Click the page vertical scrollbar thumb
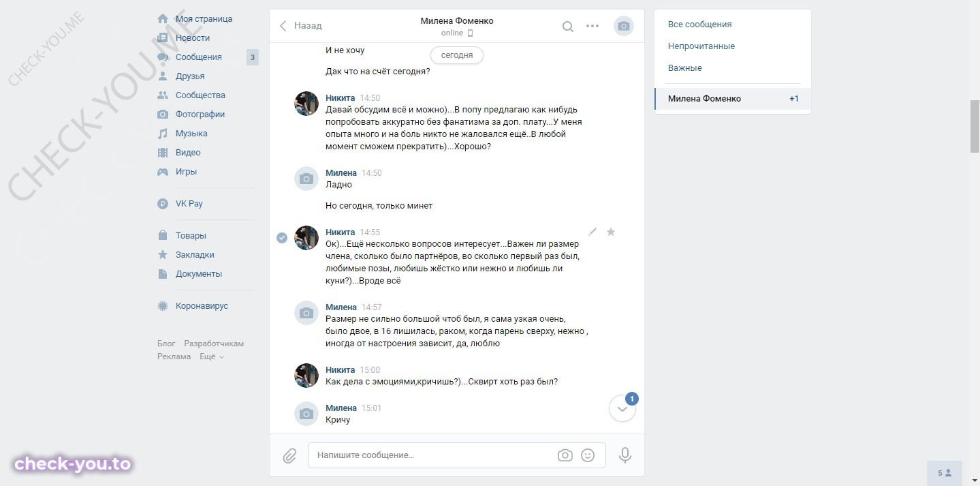980x486 pixels. point(975,127)
